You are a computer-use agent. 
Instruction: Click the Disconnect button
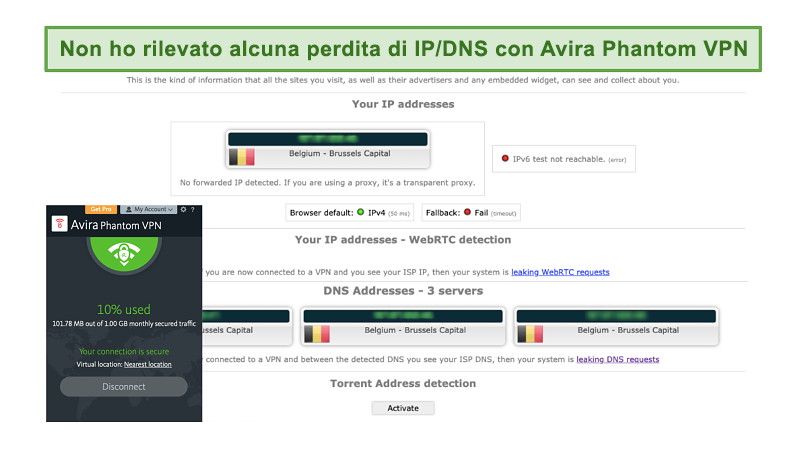[124, 387]
